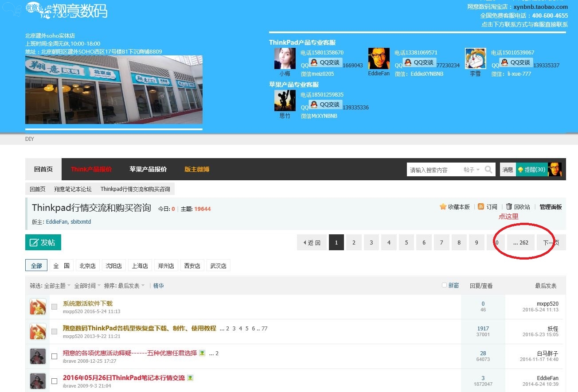The image size is (578, 392).
Task: Click EddieFan's avatar in customer service
Action: click(x=379, y=58)
